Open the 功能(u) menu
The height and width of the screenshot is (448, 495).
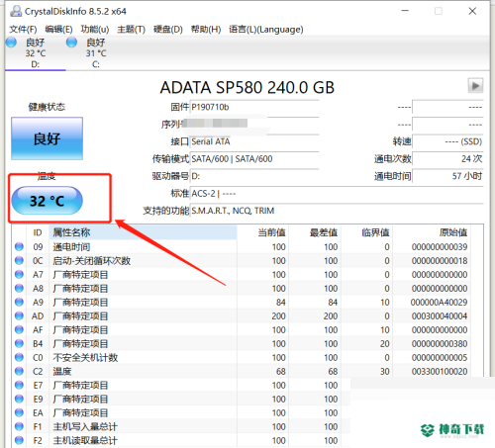[x=95, y=30]
